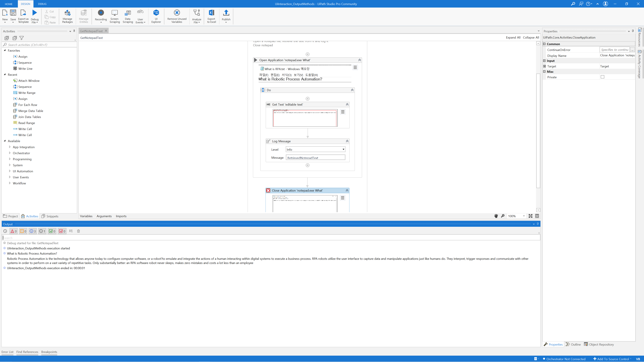The height and width of the screenshot is (362, 644).
Task: Expand all activities tree icon
Action: point(7,38)
